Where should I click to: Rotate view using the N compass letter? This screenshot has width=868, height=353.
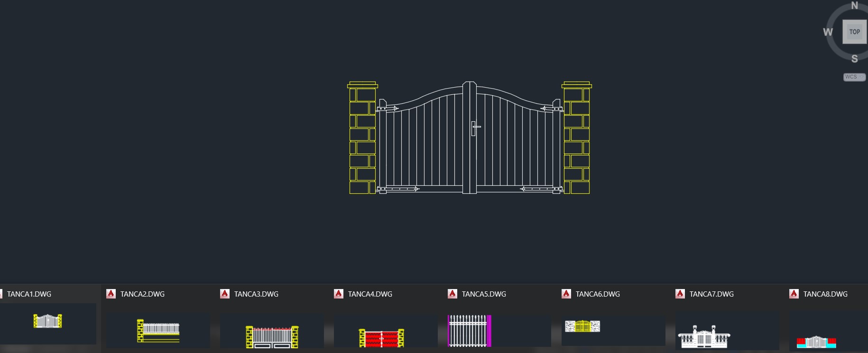[x=854, y=6]
